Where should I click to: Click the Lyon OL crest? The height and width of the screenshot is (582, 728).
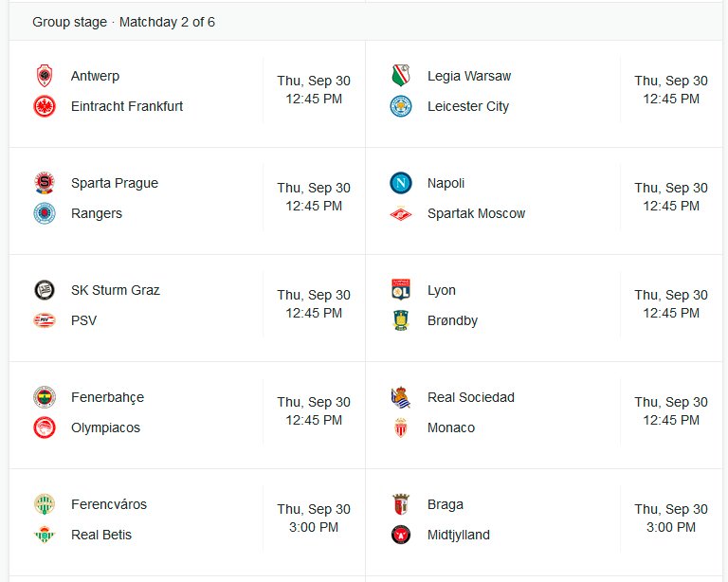(401, 290)
